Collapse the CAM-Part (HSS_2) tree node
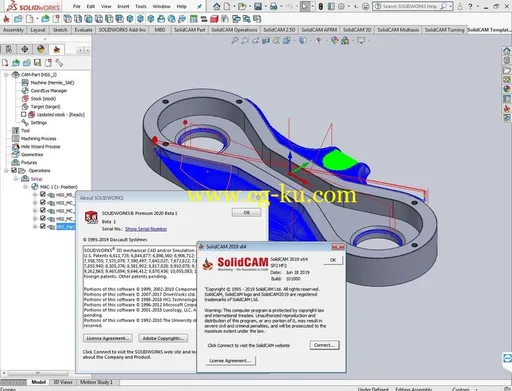 point(6,75)
